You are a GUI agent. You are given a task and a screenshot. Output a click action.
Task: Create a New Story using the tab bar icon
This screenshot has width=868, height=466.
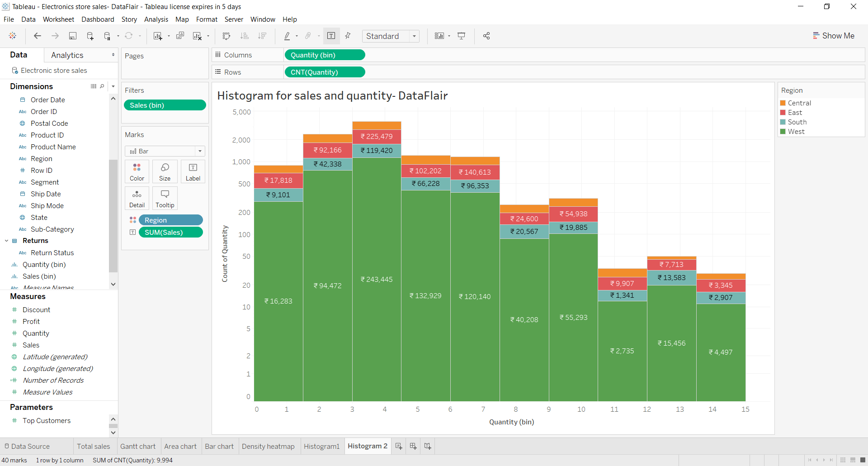click(427, 446)
